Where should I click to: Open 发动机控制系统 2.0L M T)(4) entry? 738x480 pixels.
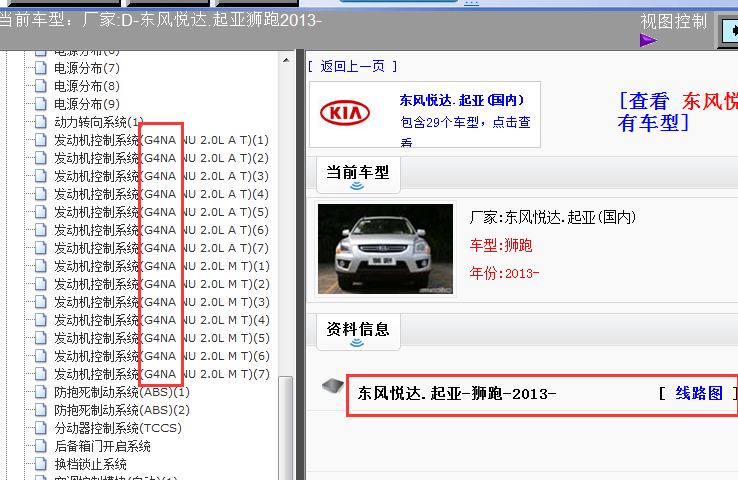tap(161, 320)
